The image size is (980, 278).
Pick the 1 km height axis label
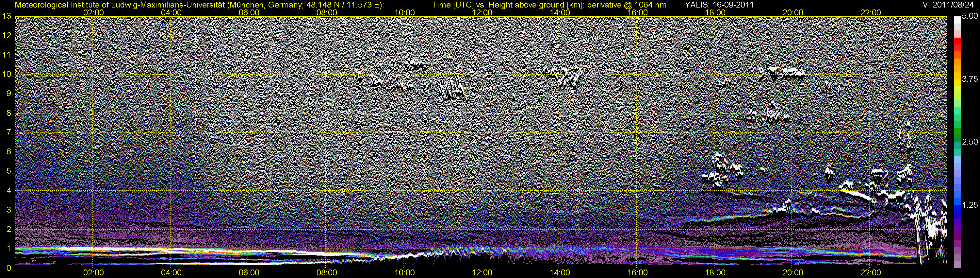(9, 248)
